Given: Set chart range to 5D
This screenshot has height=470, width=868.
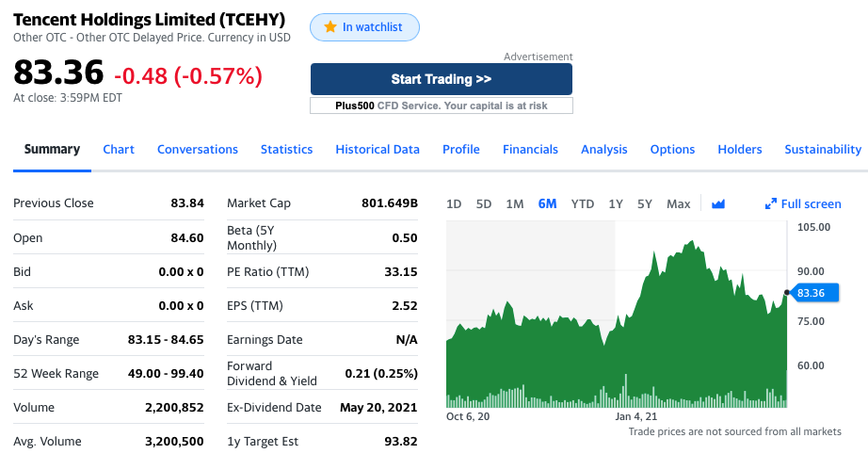Looking at the screenshot, I should click(484, 204).
